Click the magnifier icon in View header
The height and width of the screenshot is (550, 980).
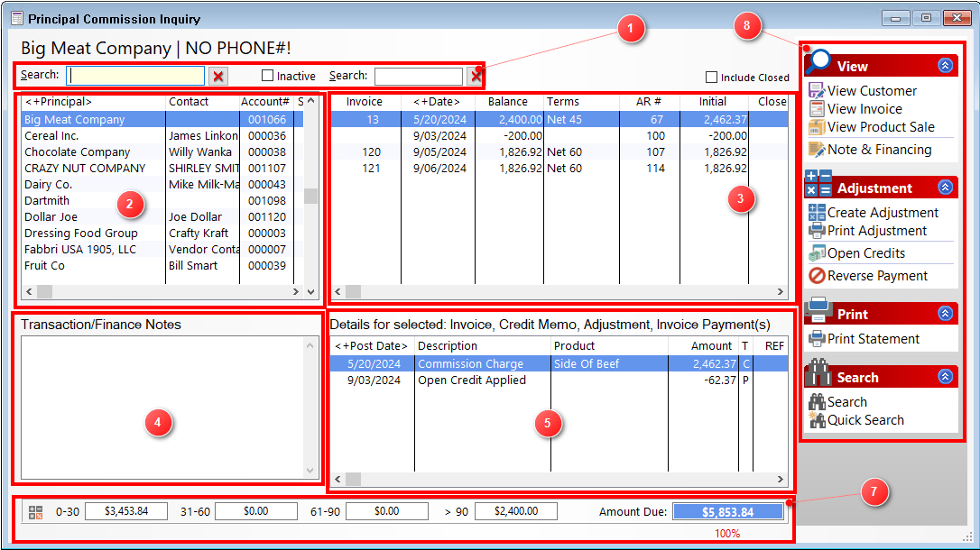pyautogui.click(x=818, y=62)
